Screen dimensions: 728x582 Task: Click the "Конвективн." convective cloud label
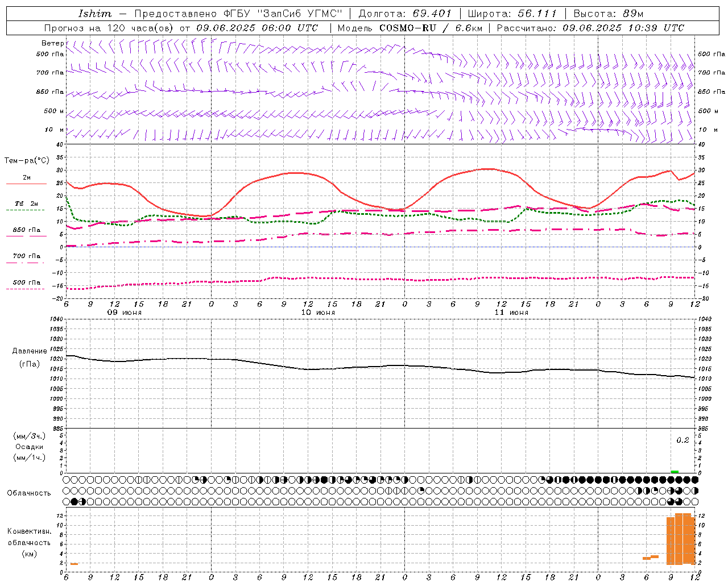30,531
